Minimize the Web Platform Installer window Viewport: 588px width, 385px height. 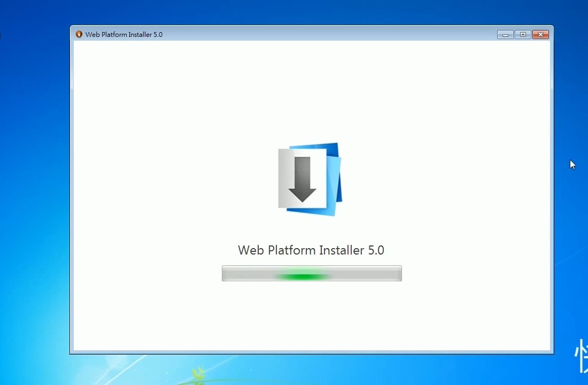[x=505, y=35]
